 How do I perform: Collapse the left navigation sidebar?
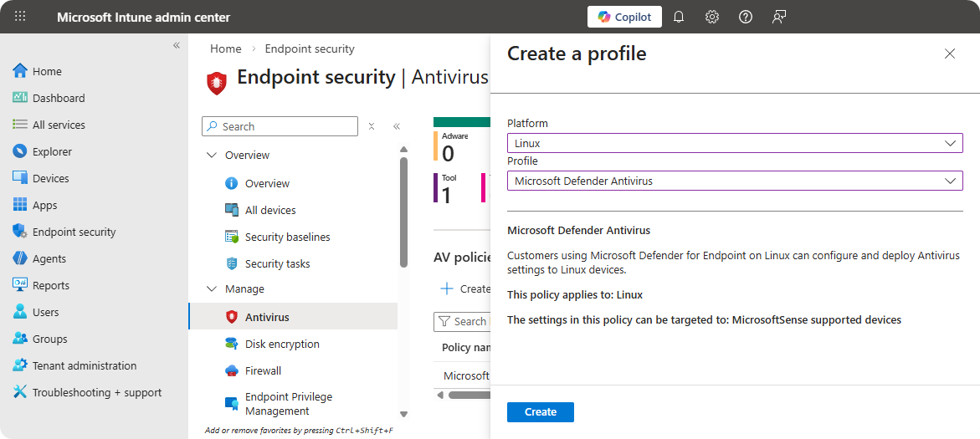(177, 45)
